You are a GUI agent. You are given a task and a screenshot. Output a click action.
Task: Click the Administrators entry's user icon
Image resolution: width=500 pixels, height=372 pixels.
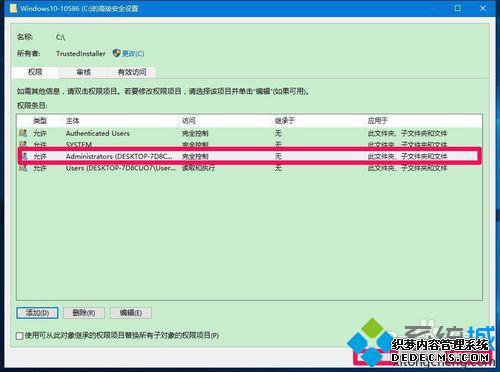pyautogui.click(x=24, y=156)
